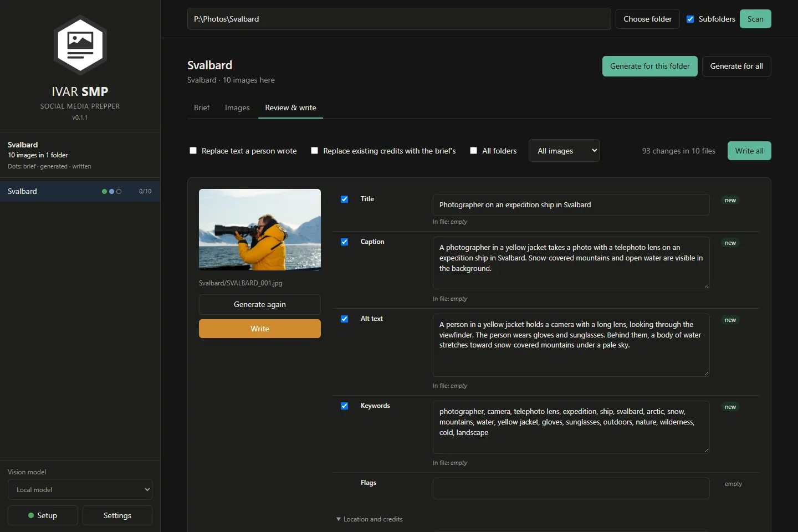Switch to the Brief tab

(202, 108)
